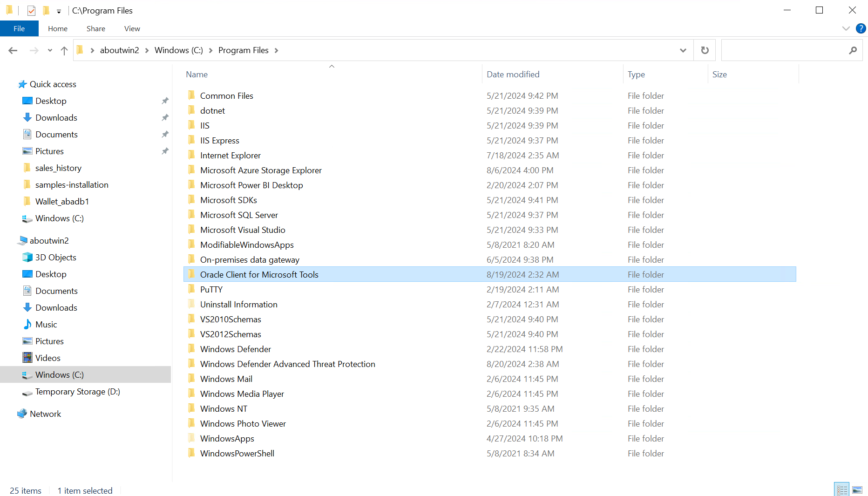Image resolution: width=868 pixels, height=496 pixels.
Task: Refresh the Program Files folder view
Action: tap(705, 50)
